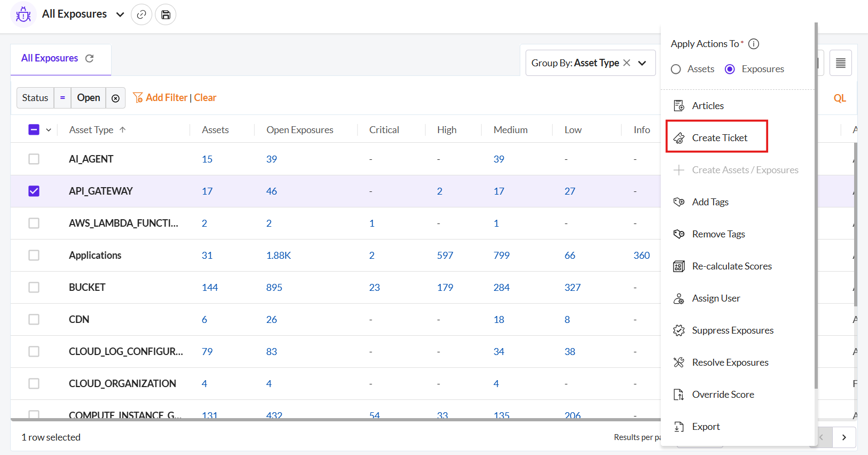Image resolution: width=868 pixels, height=455 pixels.
Task: Check the AI_AGENT row checkbox
Action: pos(34,159)
